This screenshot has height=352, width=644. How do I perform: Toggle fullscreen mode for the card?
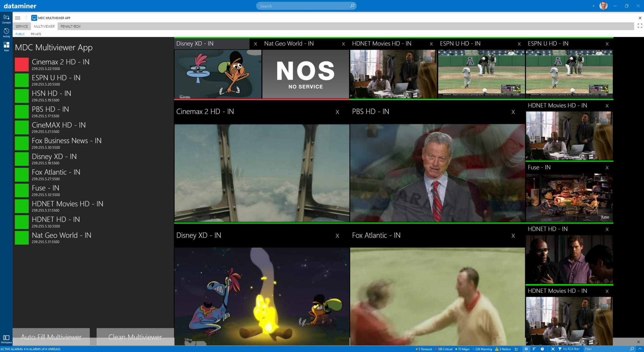coord(640,26)
